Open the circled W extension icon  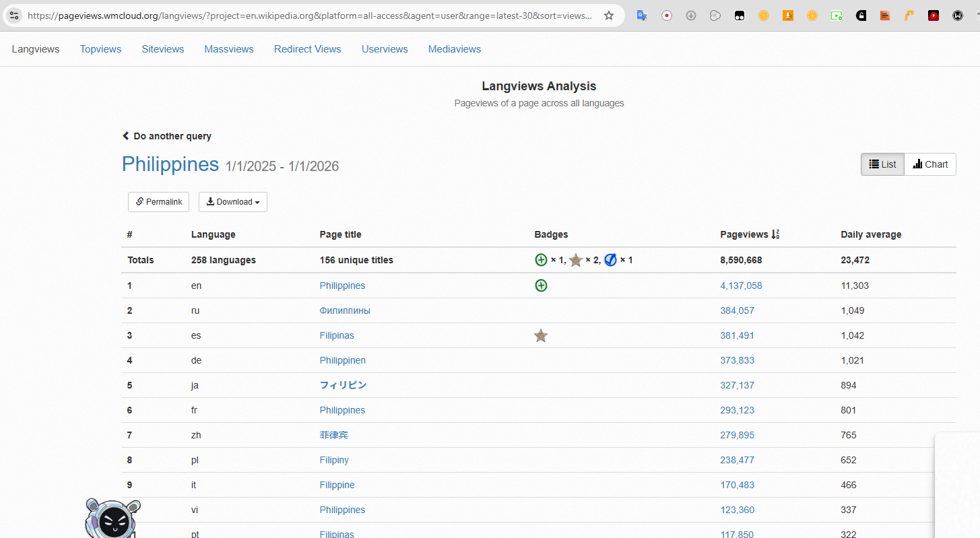958,15
